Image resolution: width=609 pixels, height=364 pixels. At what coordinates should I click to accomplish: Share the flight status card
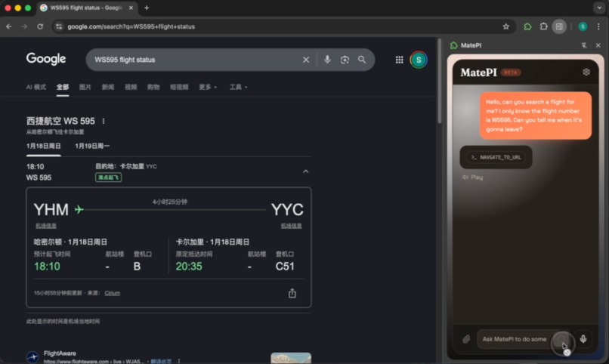click(292, 293)
